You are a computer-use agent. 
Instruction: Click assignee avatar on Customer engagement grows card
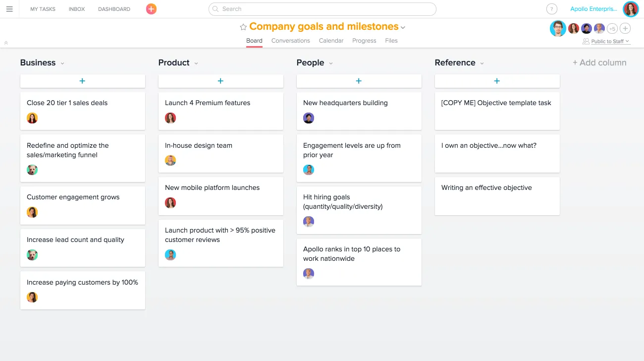pyautogui.click(x=32, y=212)
